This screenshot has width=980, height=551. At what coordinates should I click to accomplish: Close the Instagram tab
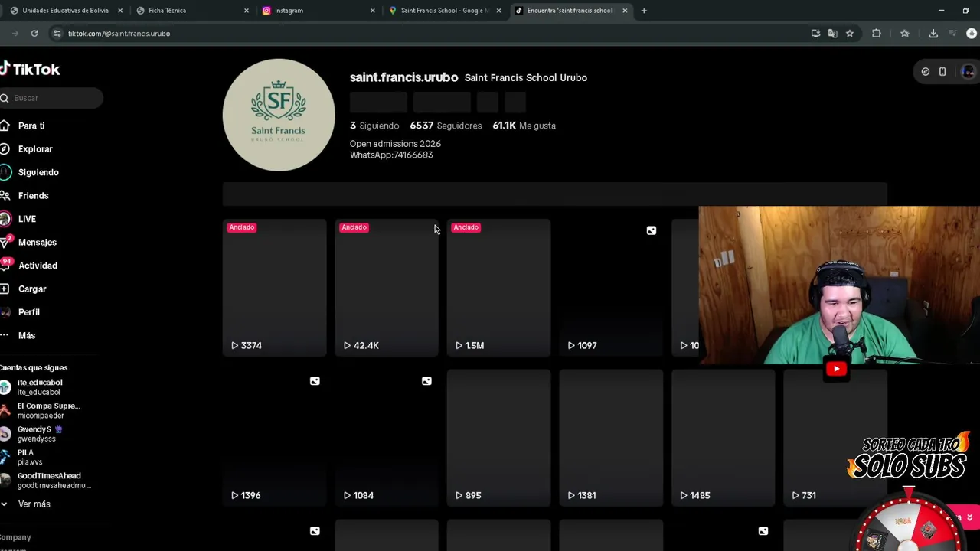pos(373,11)
